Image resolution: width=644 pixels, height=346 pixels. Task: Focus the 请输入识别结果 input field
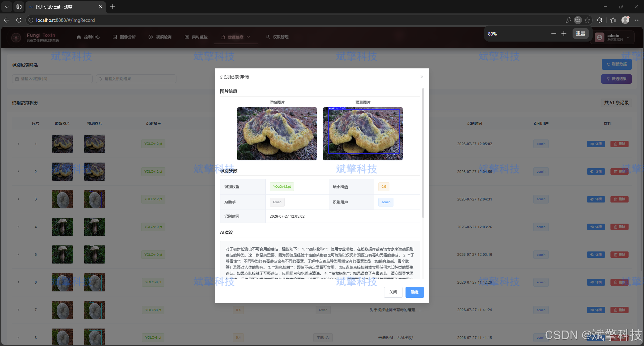point(136,79)
